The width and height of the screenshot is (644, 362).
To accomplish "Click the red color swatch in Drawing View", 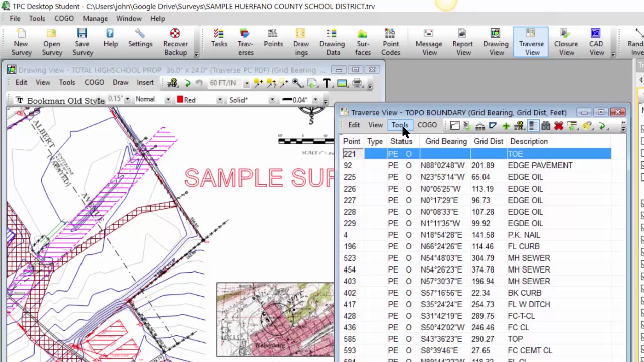I will [180, 100].
